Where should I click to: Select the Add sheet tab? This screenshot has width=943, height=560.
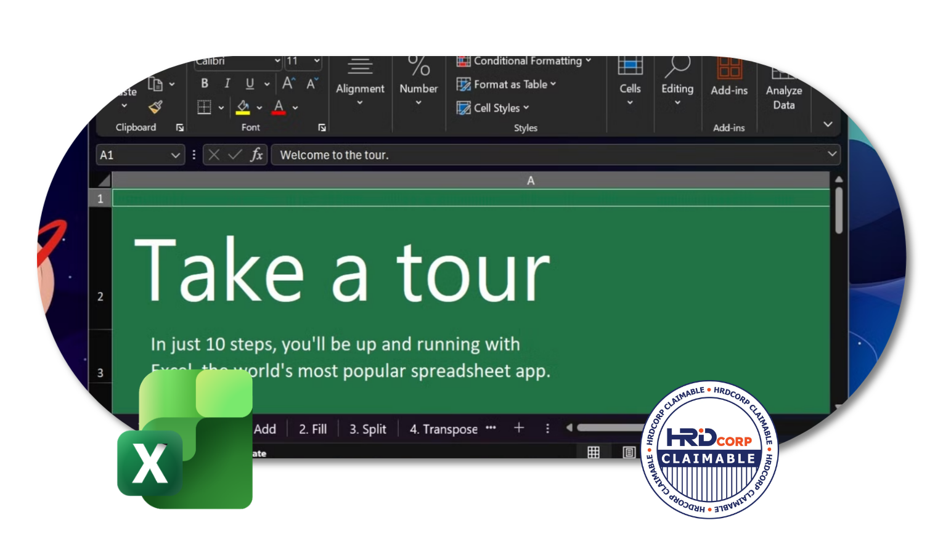coord(265,429)
